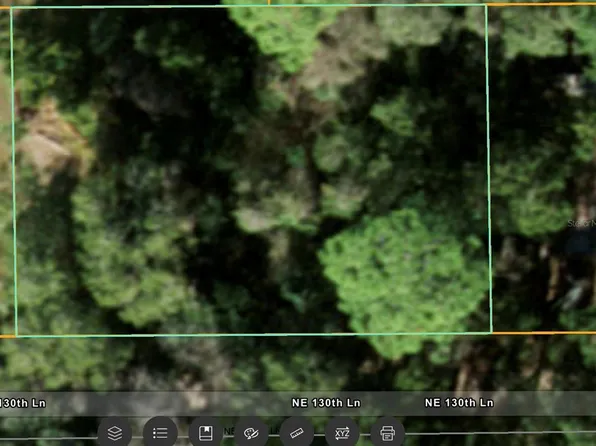Select the ruler measure tool
Viewport: 596px width, 446px height.
coord(297,433)
